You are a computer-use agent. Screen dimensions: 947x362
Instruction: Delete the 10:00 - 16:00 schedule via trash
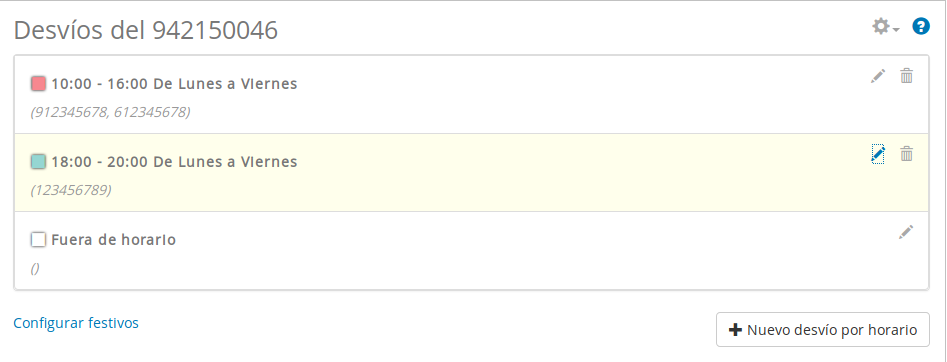[907, 76]
